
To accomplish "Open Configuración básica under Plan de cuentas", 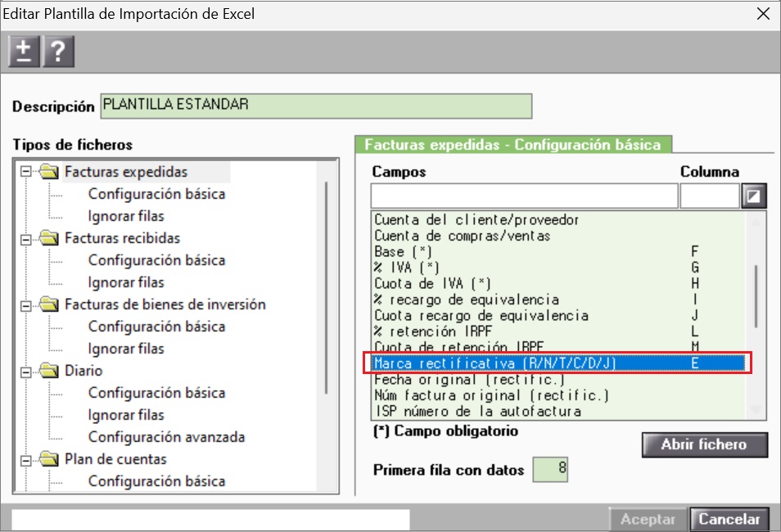I will pyautogui.click(x=156, y=480).
